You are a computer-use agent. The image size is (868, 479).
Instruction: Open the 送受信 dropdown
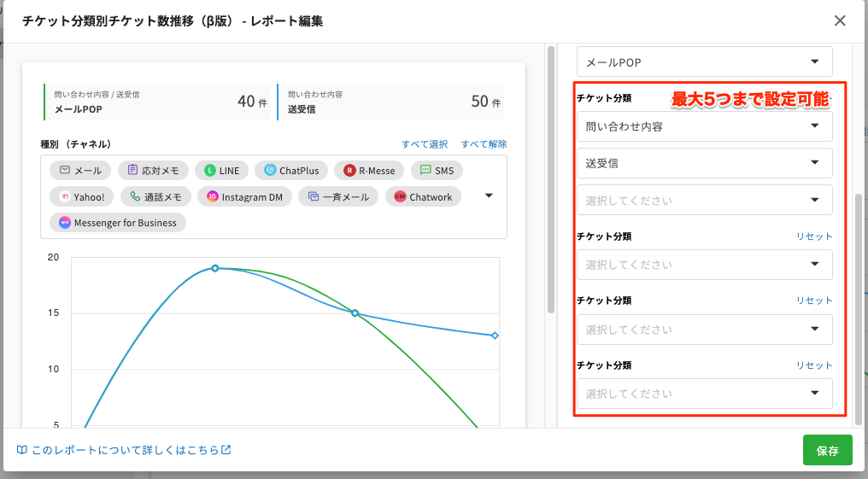704,163
